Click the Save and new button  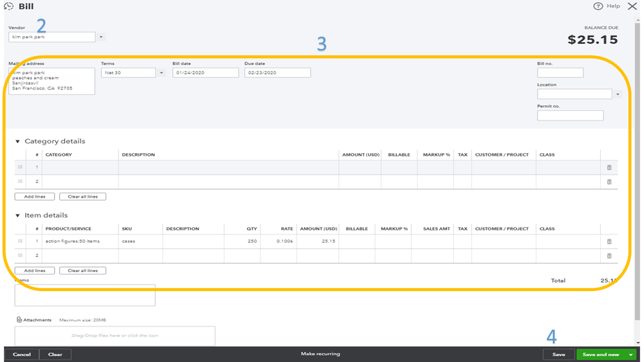pyautogui.click(x=601, y=355)
